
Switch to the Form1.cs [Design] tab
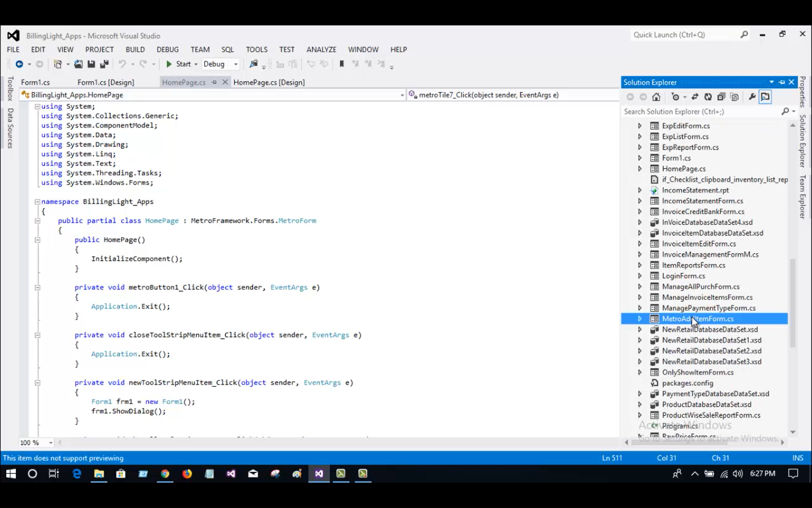(x=106, y=82)
